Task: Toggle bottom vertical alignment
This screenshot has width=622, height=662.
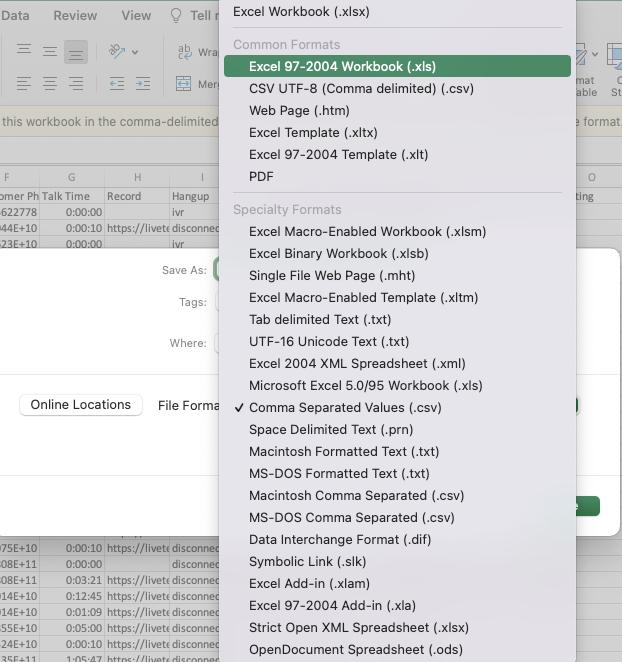Action: click(76, 52)
